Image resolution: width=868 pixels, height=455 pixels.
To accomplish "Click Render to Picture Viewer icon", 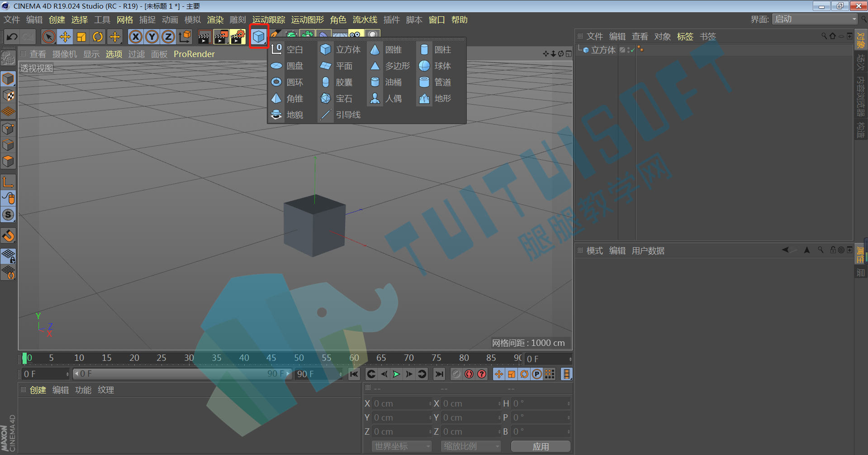I will click(x=221, y=37).
